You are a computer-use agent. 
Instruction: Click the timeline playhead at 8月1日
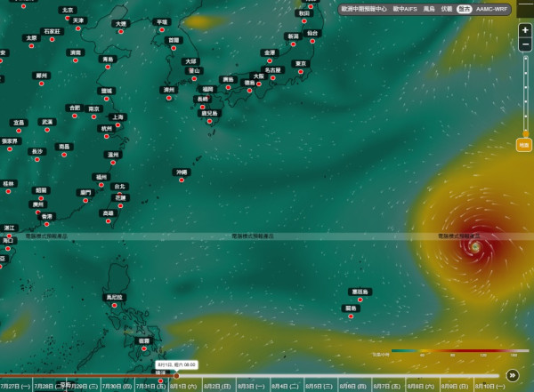176,376
